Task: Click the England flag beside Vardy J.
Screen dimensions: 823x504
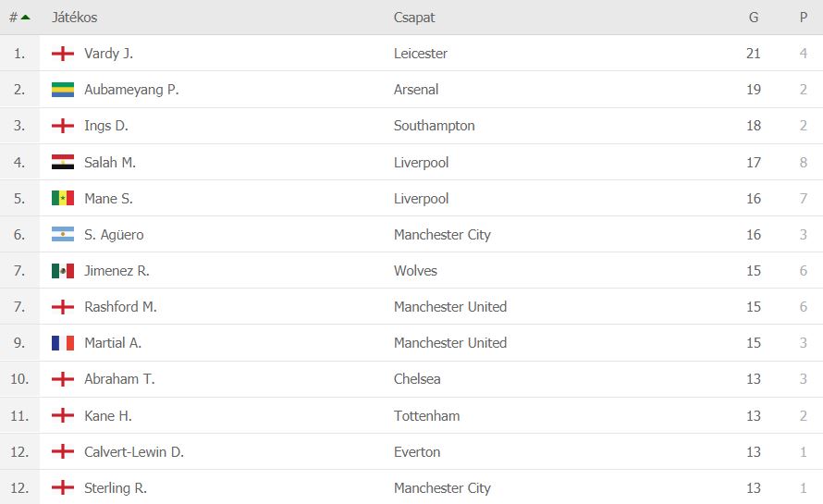Action: (x=63, y=54)
